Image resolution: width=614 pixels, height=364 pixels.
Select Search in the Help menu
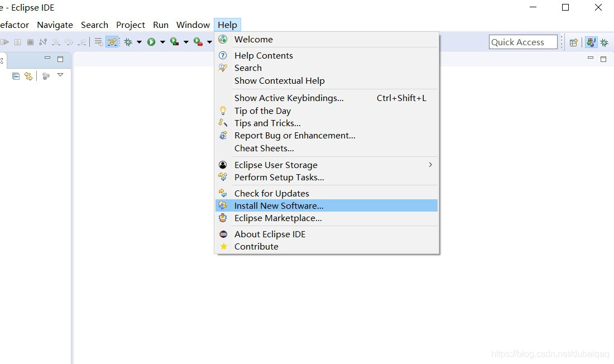pyautogui.click(x=327, y=68)
